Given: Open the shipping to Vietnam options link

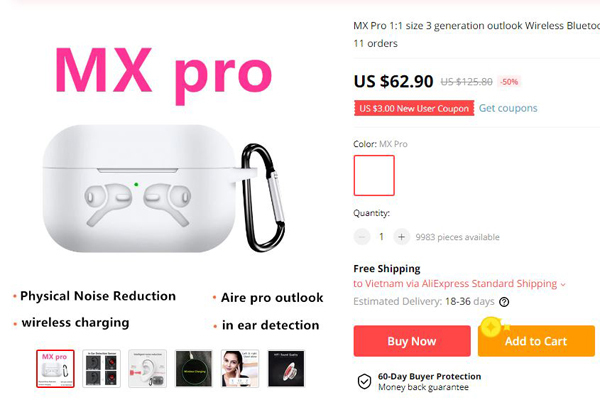Looking at the screenshot, I should click(x=455, y=284).
